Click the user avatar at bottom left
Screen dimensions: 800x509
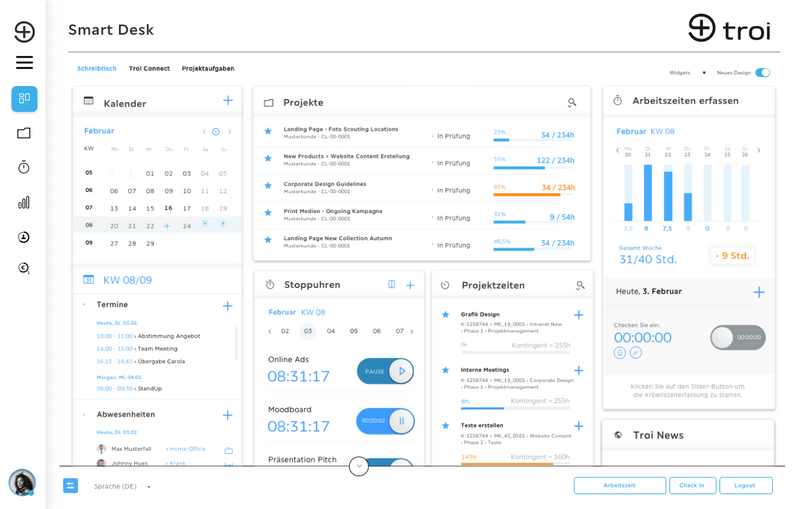(22, 482)
